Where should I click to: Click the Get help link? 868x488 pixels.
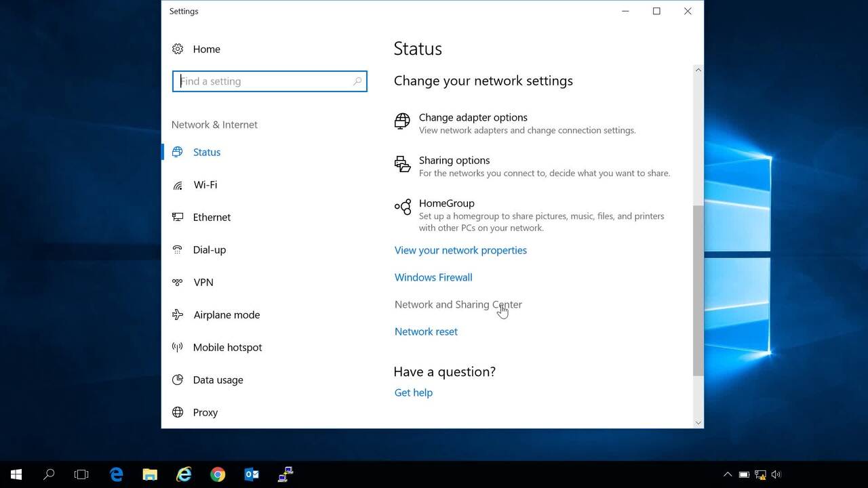[x=413, y=393]
